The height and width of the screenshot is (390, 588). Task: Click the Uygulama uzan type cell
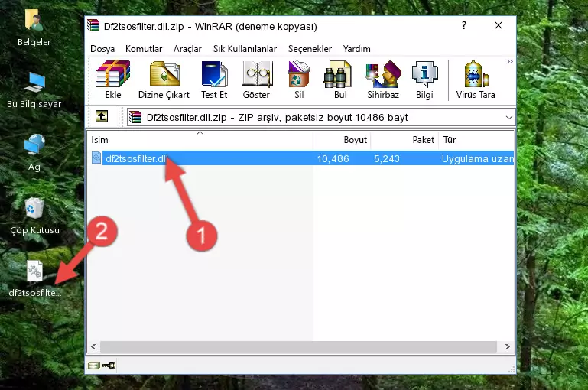pos(477,158)
